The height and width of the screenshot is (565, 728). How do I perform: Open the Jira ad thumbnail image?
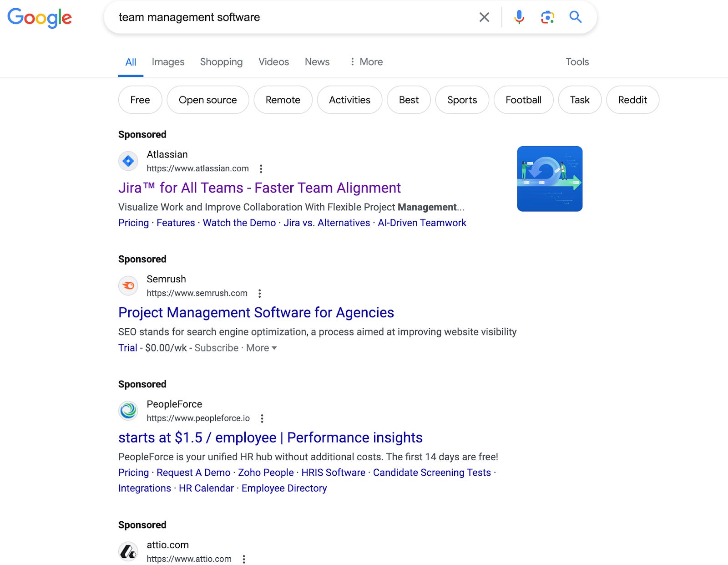click(x=550, y=179)
